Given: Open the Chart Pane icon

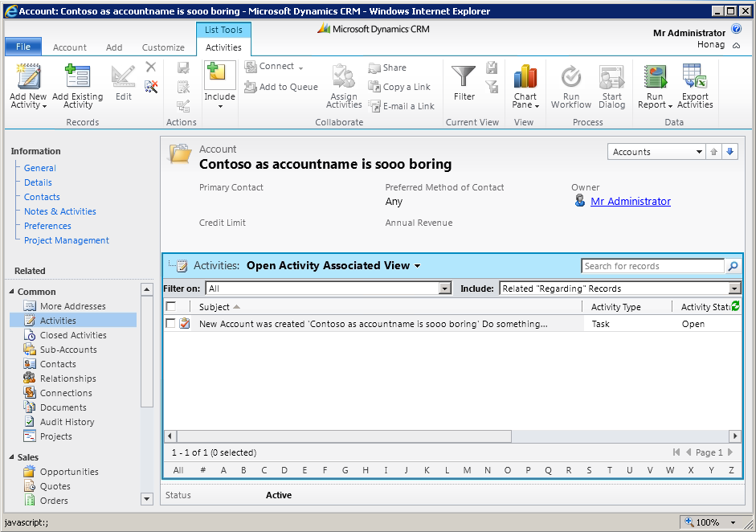Looking at the screenshot, I should tap(525, 77).
